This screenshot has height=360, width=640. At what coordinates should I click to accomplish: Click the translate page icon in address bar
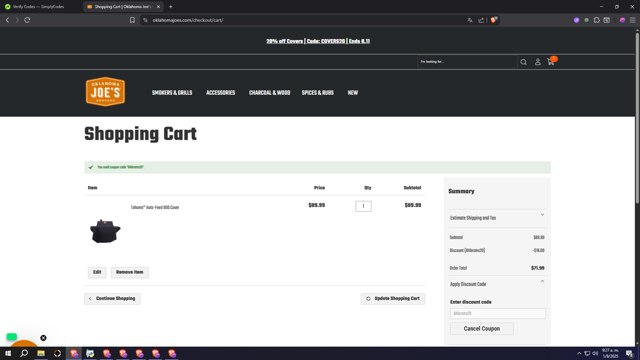(470, 20)
